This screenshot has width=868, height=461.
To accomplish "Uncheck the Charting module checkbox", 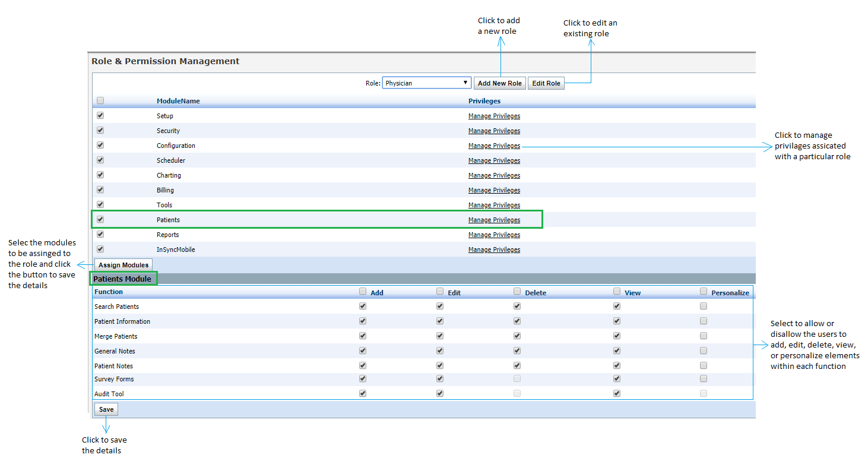I will (x=100, y=175).
